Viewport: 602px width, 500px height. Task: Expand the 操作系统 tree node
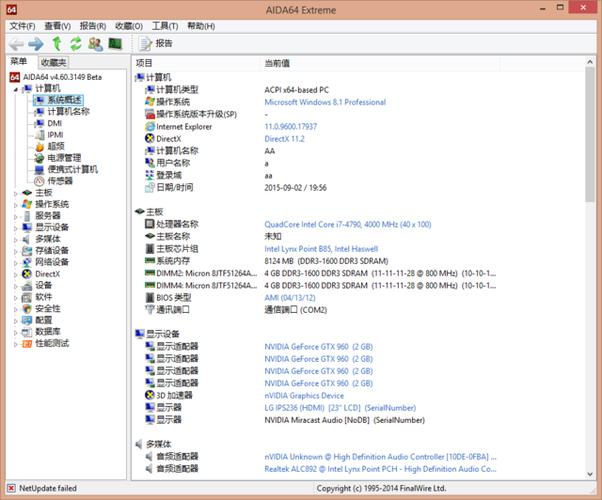pos(16,205)
